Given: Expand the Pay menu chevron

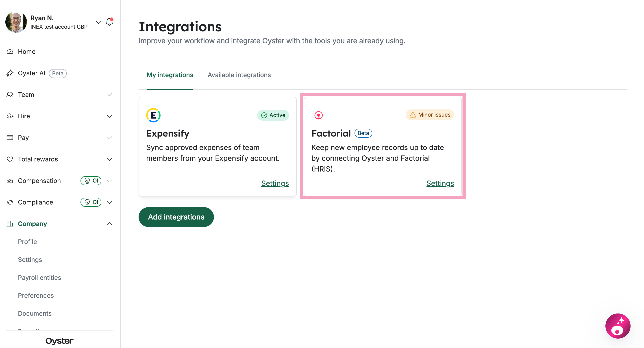Looking at the screenshot, I should (x=109, y=138).
